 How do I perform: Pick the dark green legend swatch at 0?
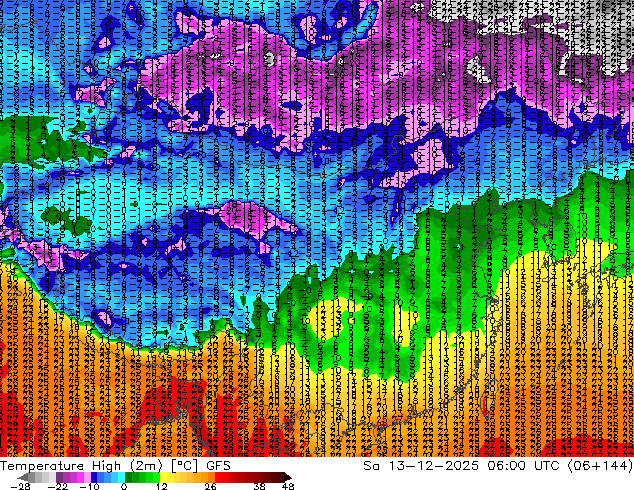coord(129,477)
